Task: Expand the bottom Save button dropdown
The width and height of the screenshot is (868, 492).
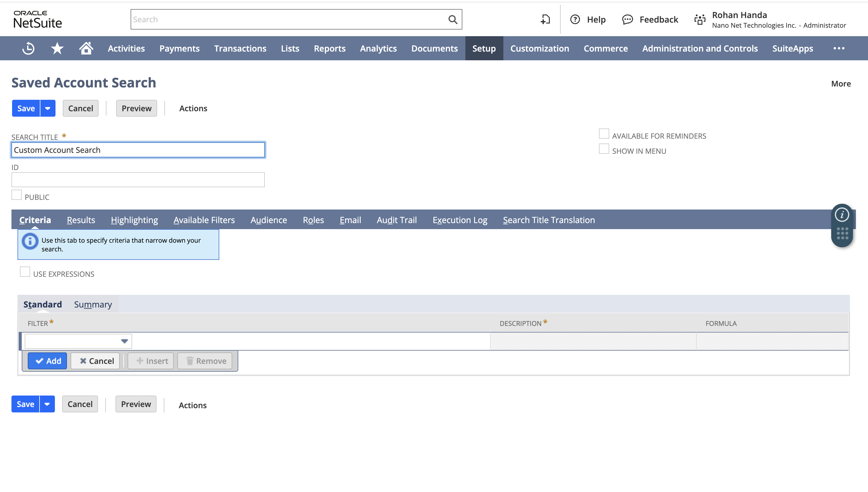Action: tap(46, 404)
